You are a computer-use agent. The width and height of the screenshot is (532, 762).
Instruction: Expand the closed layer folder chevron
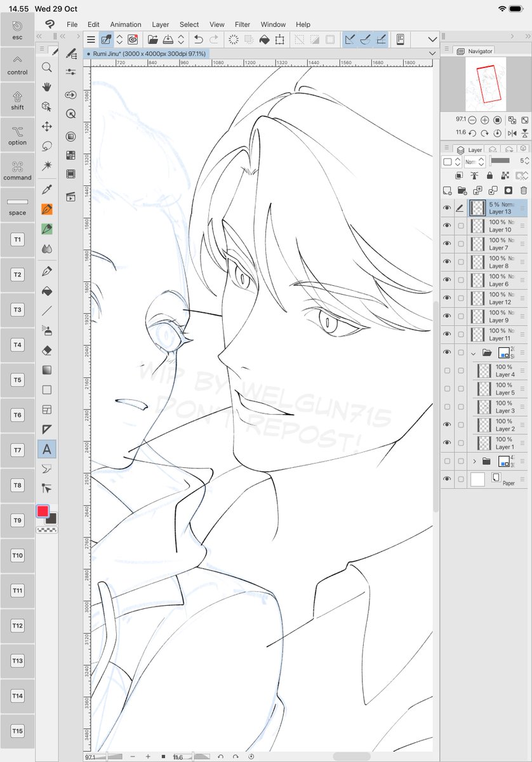(x=474, y=461)
